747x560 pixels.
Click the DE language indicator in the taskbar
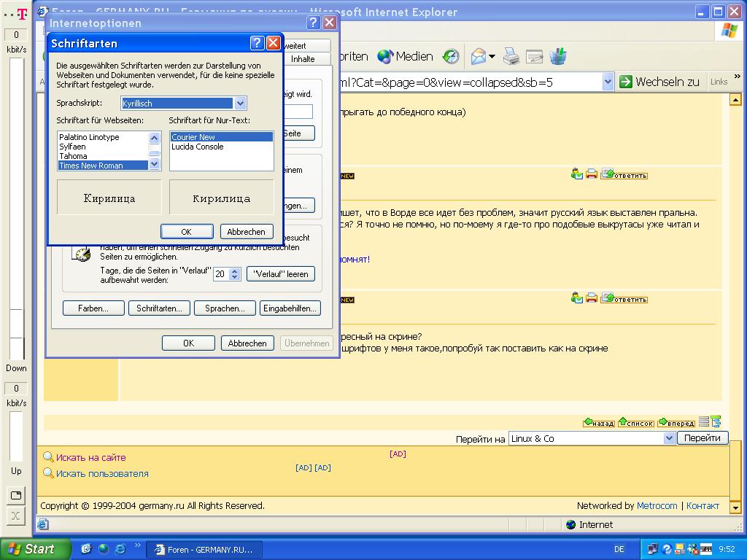click(619, 549)
